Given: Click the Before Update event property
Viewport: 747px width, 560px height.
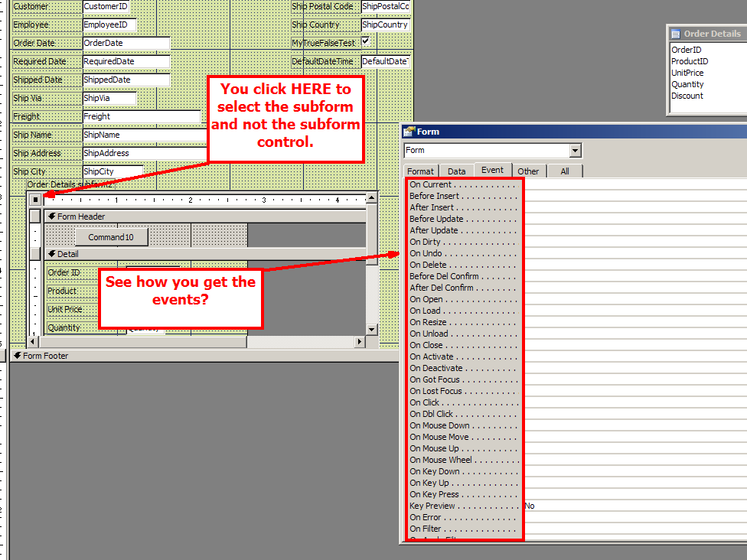Looking at the screenshot, I should (464, 219).
